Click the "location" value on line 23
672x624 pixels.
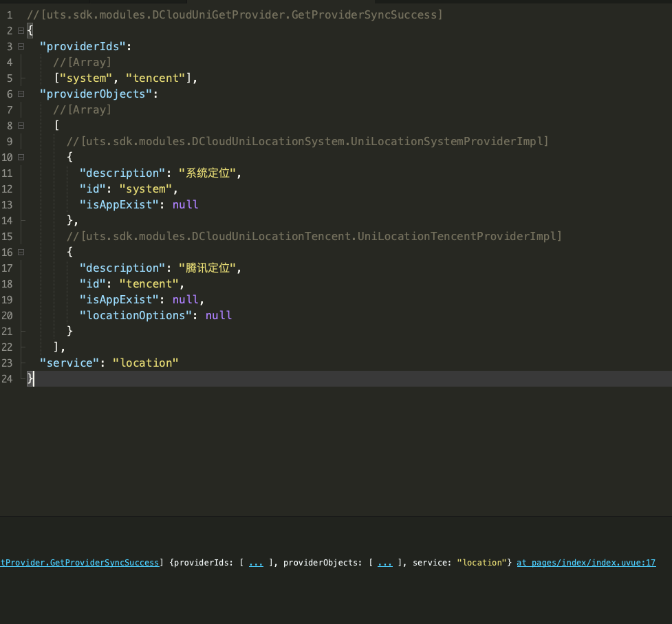145,363
